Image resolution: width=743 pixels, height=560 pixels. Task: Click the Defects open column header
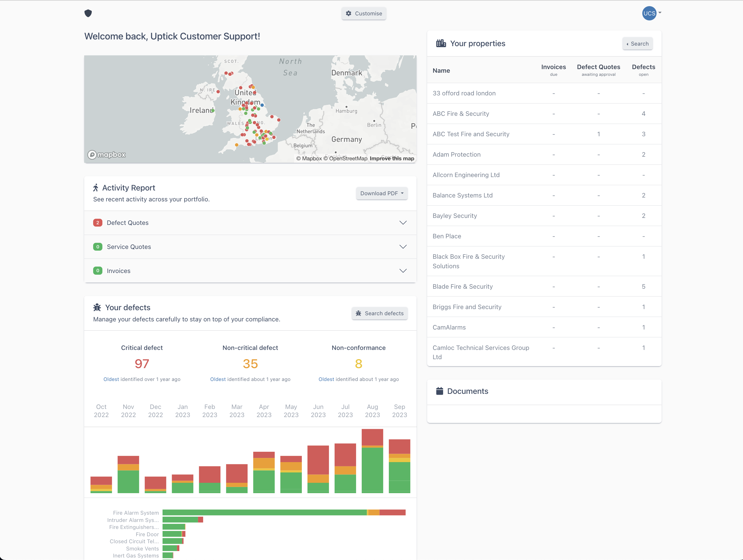click(643, 70)
